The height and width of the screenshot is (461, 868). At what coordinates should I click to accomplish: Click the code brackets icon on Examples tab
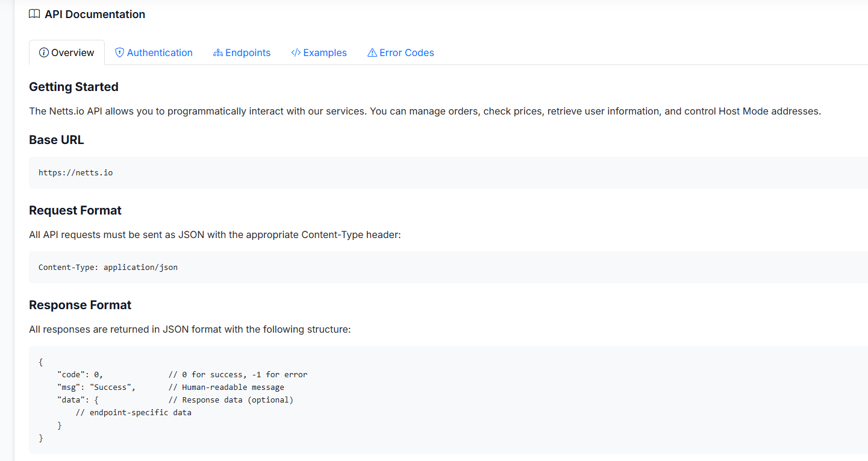click(x=296, y=53)
